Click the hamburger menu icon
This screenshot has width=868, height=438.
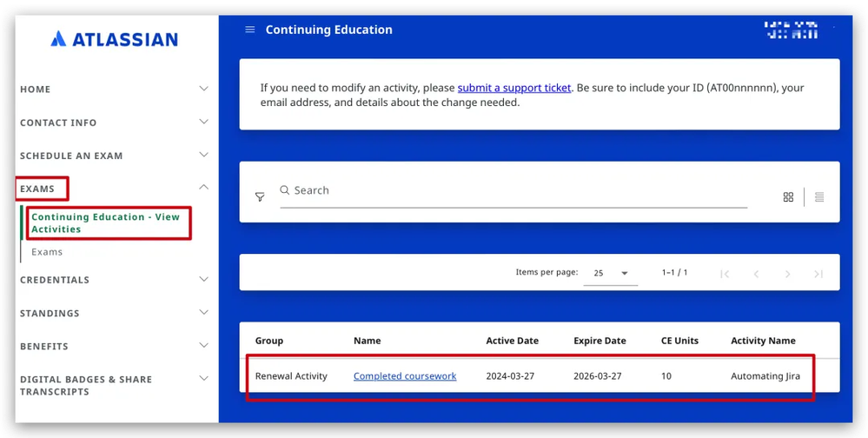tap(249, 30)
